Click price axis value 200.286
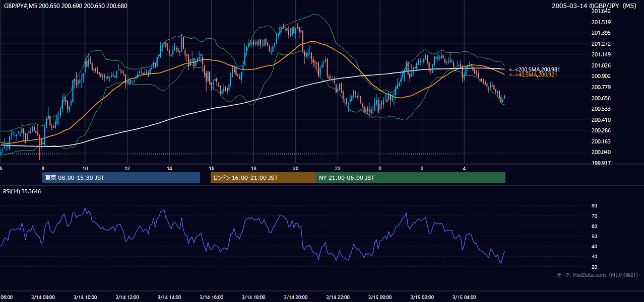The width and height of the screenshot is (644, 302). [601, 130]
